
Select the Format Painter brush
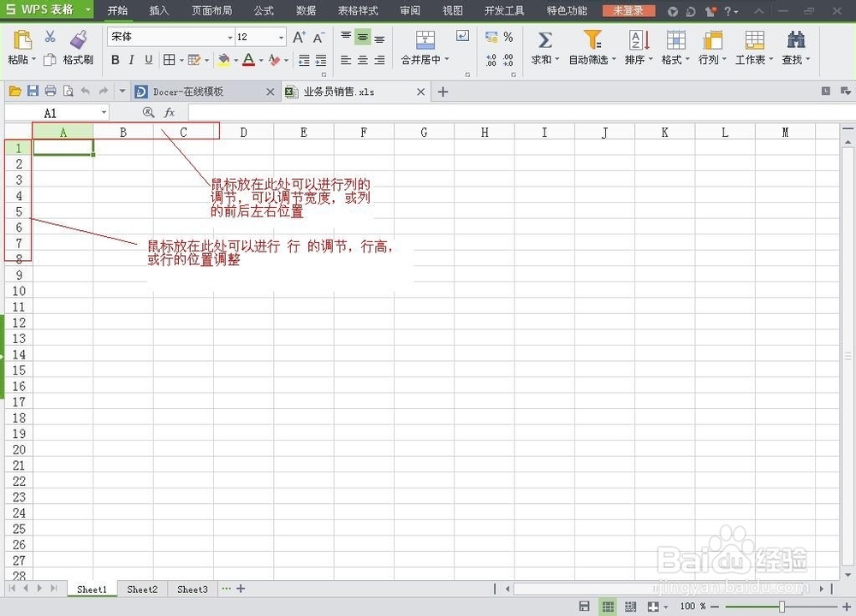pyautogui.click(x=79, y=40)
